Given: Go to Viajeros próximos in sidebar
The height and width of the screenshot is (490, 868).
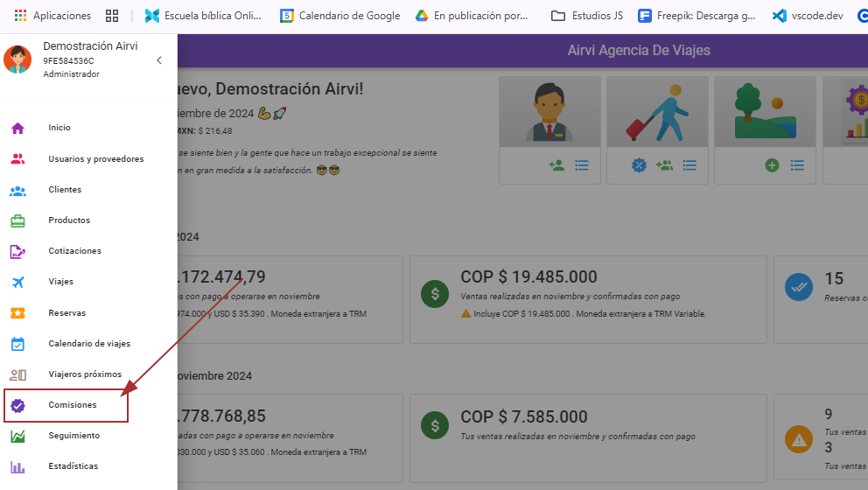Looking at the screenshot, I should pyautogui.click(x=85, y=374).
